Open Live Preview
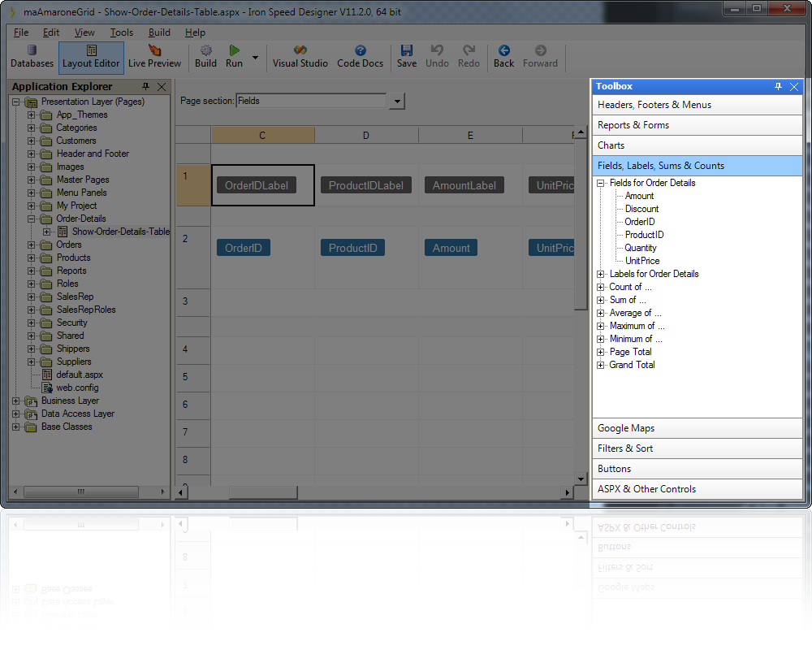The height and width of the screenshot is (650, 812). [154, 57]
